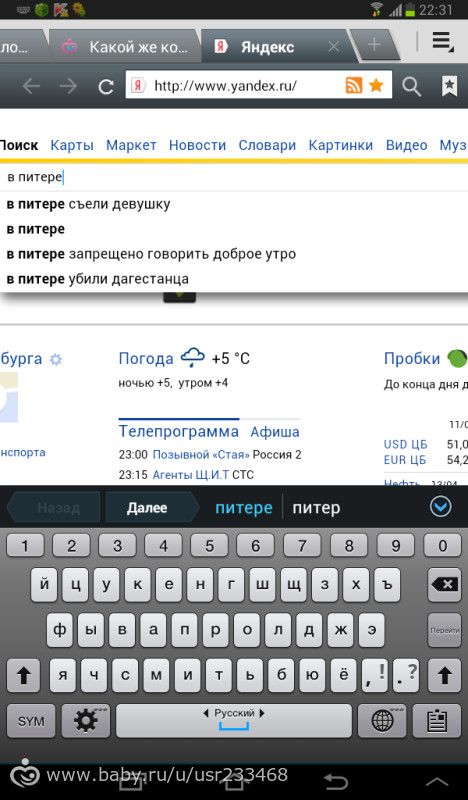
Task: Check the Wi-Fi status bar icon
Action: (x=377, y=9)
